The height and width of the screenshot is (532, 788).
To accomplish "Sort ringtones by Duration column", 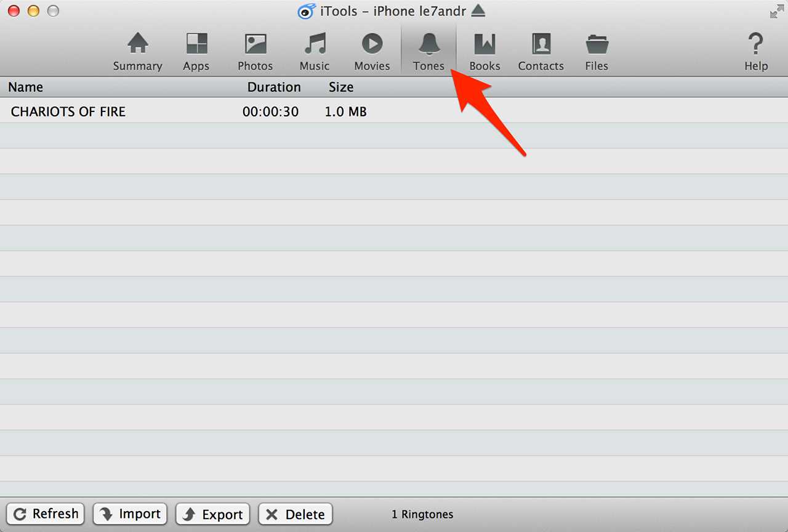I will point(274,87).
